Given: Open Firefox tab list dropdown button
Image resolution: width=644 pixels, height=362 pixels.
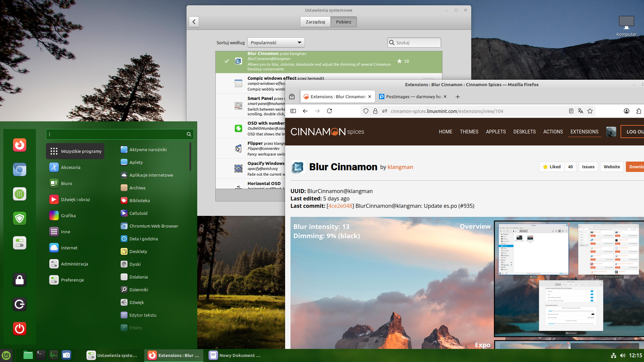Looking at the screenshot, I should pos(292,97).
